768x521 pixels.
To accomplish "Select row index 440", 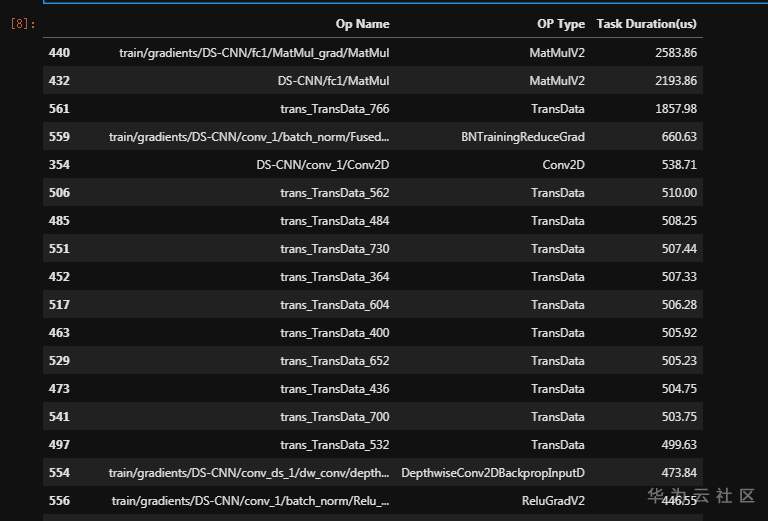I will [59, 53].
